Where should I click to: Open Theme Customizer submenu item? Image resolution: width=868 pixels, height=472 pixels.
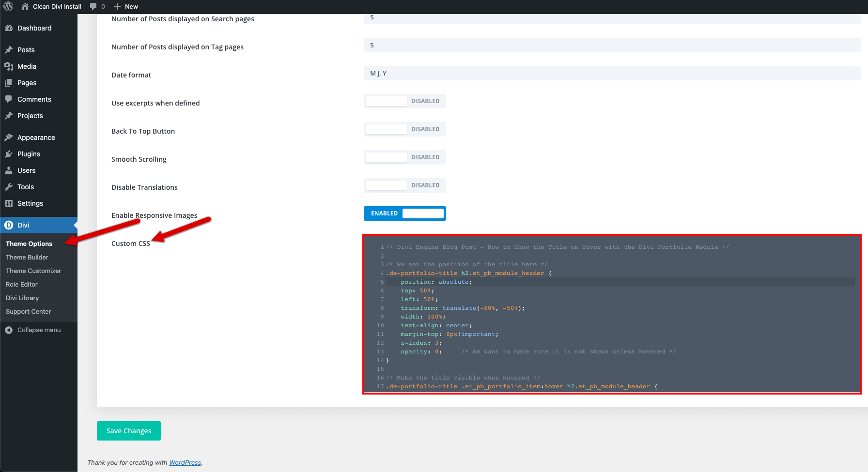[x=33, y=271]
